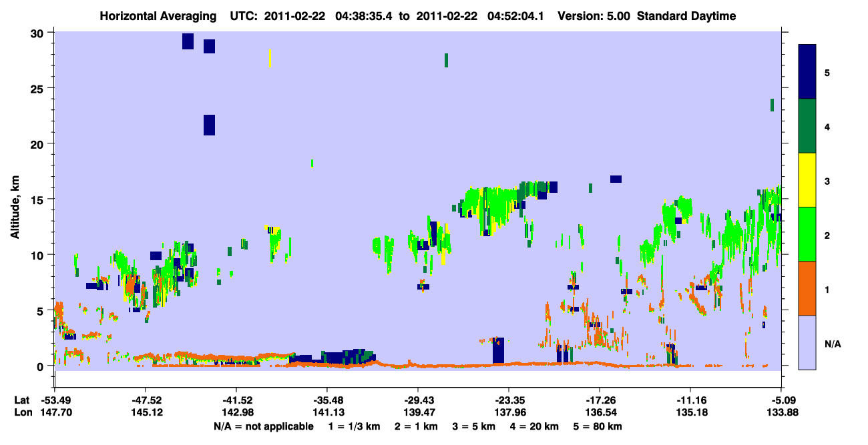Click the y-axis tick label 25
Viewport: 868px width, 445px height.
(x=39, y=88)
